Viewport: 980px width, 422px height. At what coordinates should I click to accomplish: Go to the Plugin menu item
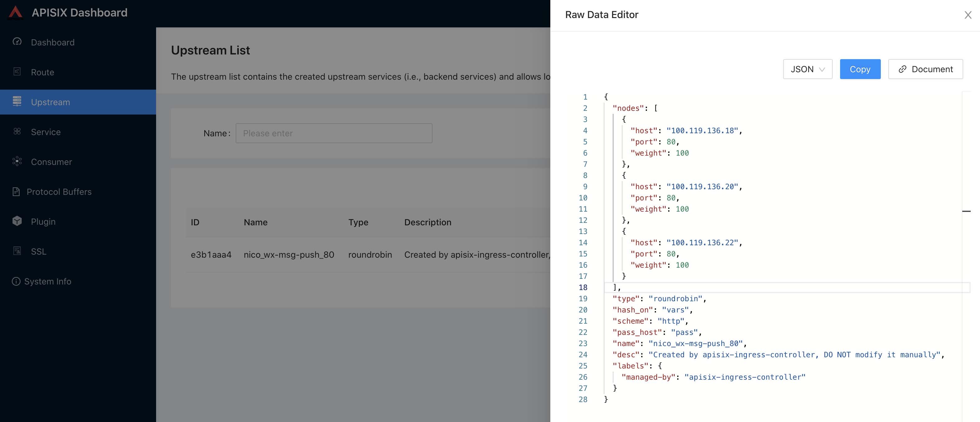click(x=78, y=222)
